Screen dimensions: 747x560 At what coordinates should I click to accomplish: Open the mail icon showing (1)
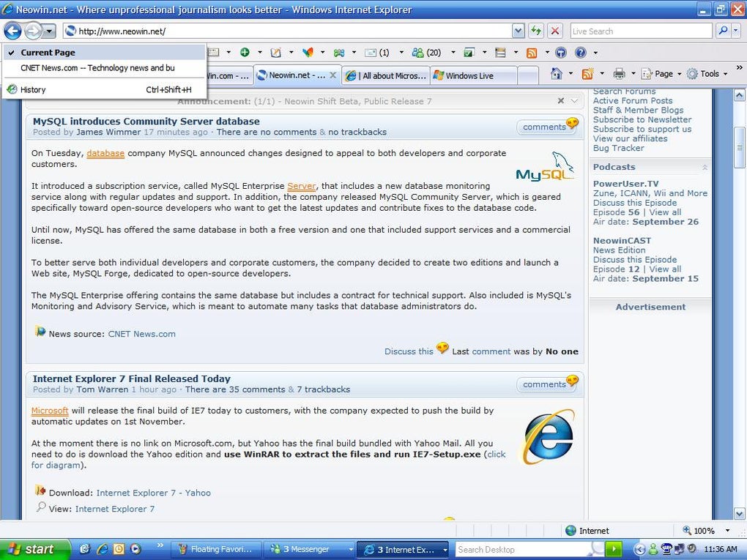click(x=377, y=53)
